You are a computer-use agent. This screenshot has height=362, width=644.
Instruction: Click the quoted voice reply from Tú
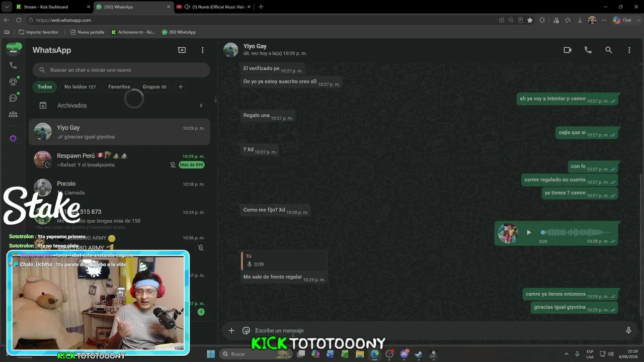pyautogui.click(x=283, y=260)
